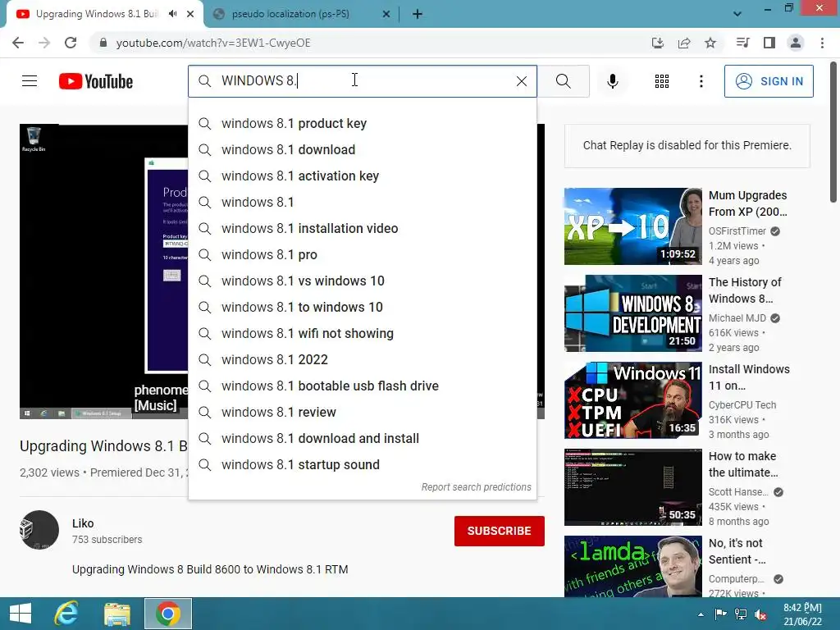Viewport: 840px width, 630px height.
Task: Submit search with the magnifier button
Action: [563, 81]
